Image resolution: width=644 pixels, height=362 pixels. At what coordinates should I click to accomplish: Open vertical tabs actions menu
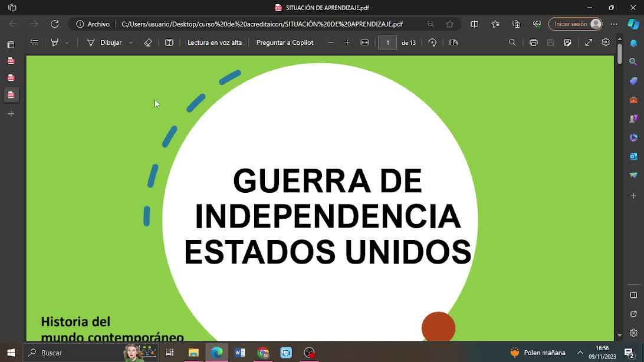11,44
